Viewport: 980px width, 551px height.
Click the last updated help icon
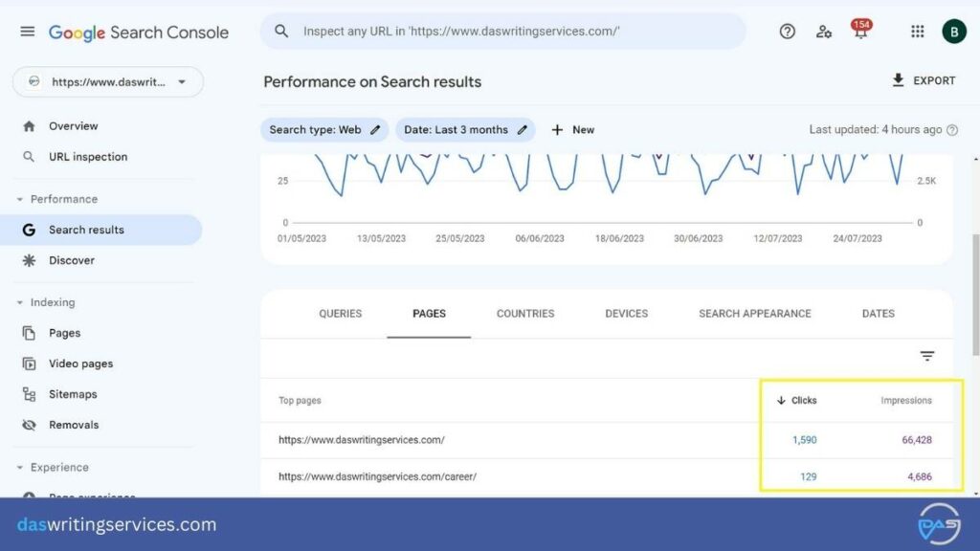pyautogui.click(x=952, y=130)
